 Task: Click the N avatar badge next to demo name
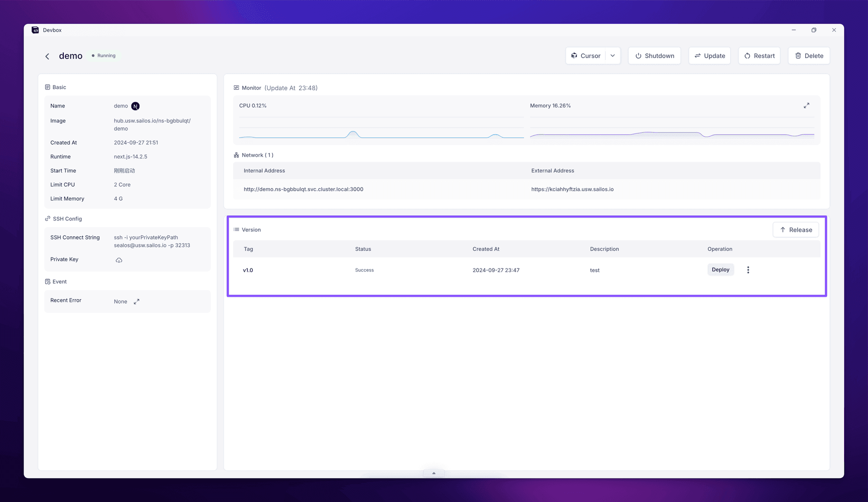tap(135, 106)
